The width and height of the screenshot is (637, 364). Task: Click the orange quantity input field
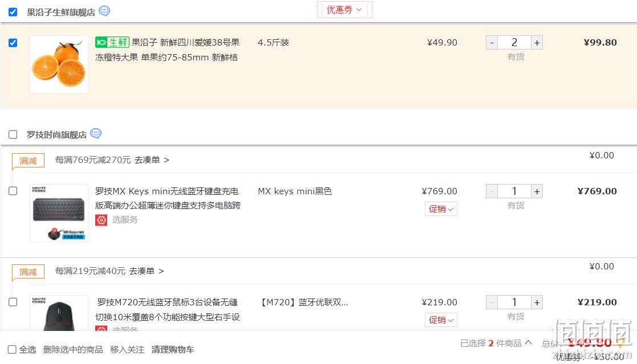pos(514,43)
